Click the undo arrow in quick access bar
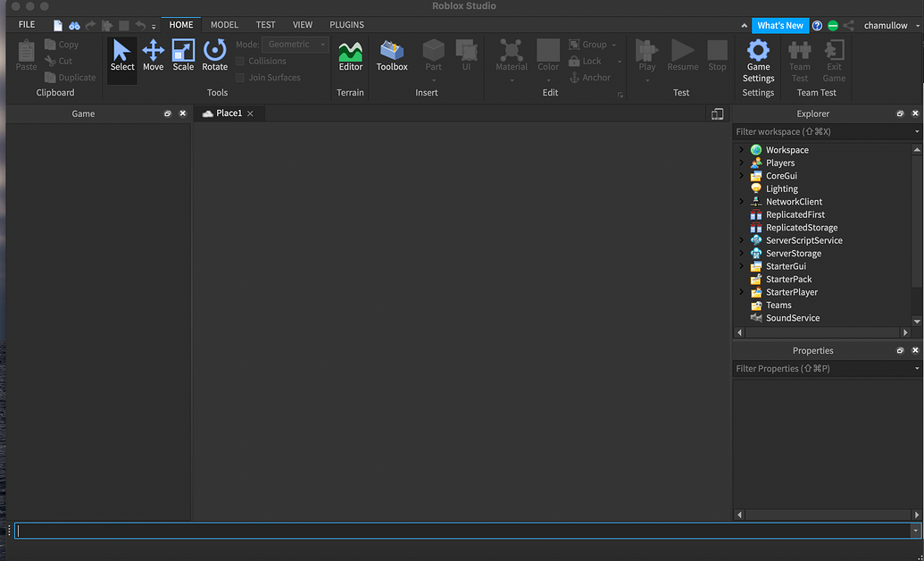 [140, 25]
